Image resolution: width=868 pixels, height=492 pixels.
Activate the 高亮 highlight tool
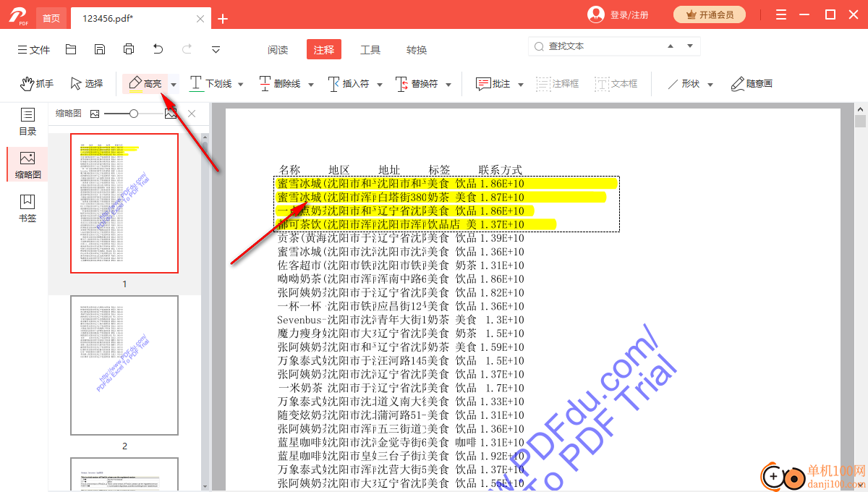point(145,84)
